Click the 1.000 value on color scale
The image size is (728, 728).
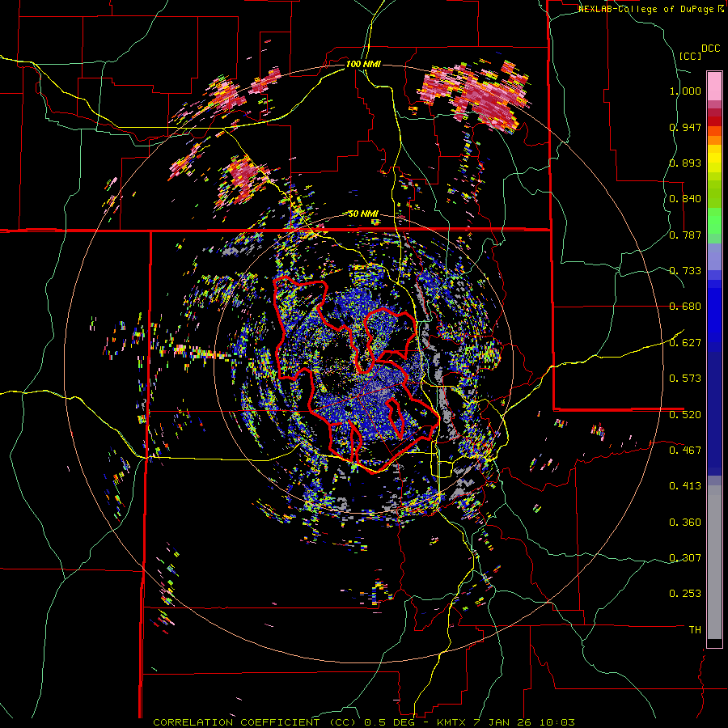pos(685,91)
